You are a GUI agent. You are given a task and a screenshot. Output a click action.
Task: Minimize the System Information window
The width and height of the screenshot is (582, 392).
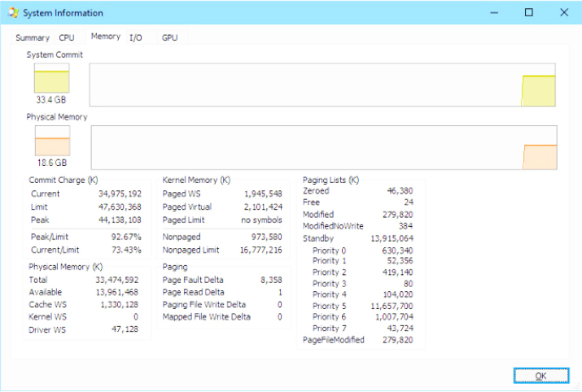pyautogui.click(x=492, y=12)
